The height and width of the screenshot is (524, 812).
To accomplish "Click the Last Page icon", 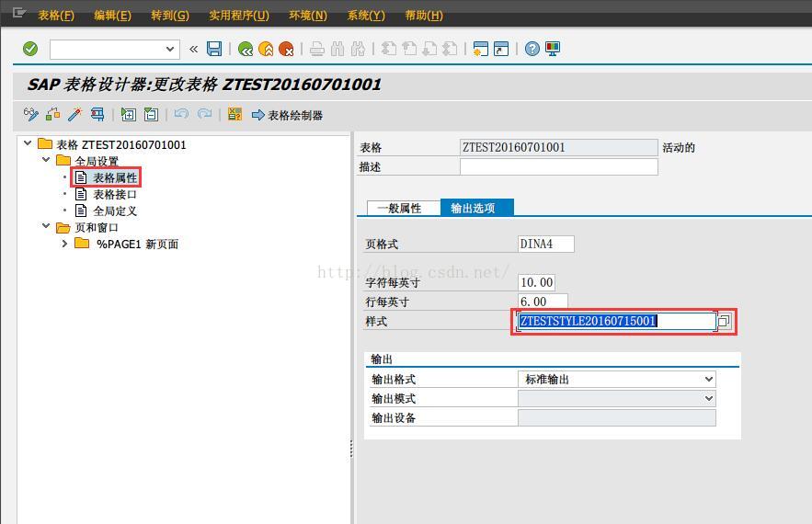I will click(x=450, y=50).
